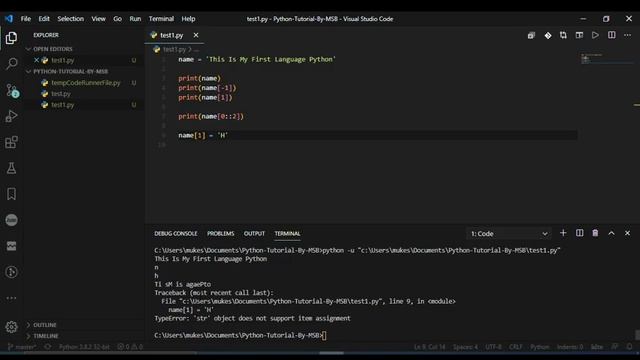Open the Bookmarks view in activity bar
Screen dimensions: 640x360
click(11, 194)
